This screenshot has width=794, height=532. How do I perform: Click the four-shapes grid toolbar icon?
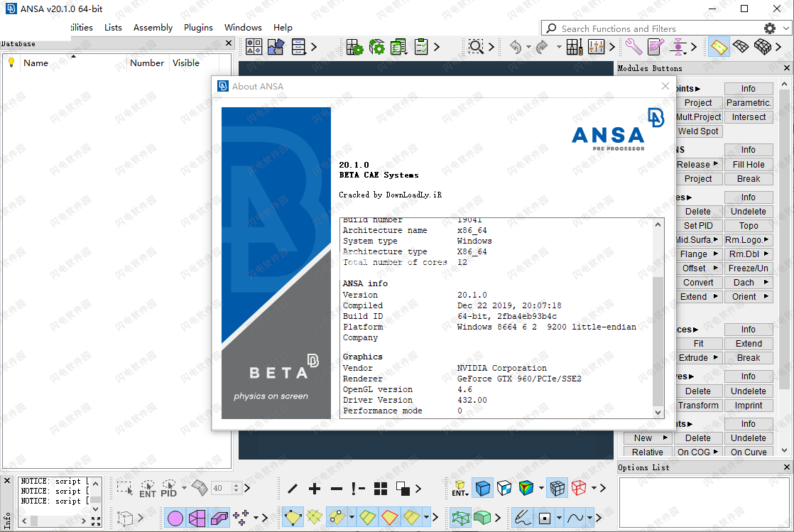[254, 47]
